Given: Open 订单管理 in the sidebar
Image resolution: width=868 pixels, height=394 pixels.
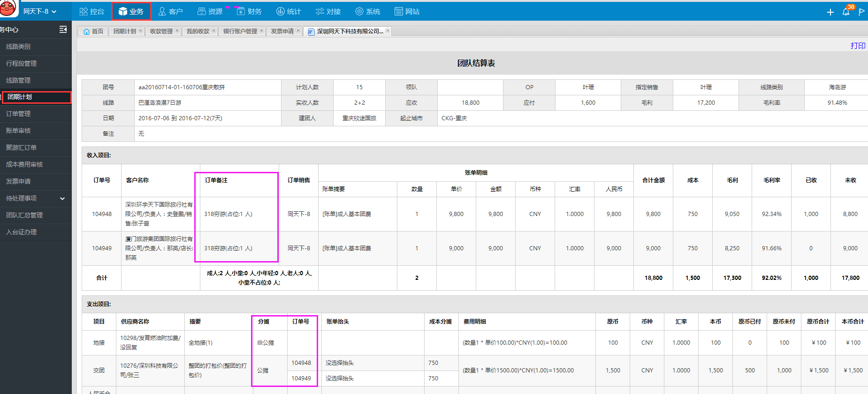Looking at the screenshot, I should [x=36, y=114].
